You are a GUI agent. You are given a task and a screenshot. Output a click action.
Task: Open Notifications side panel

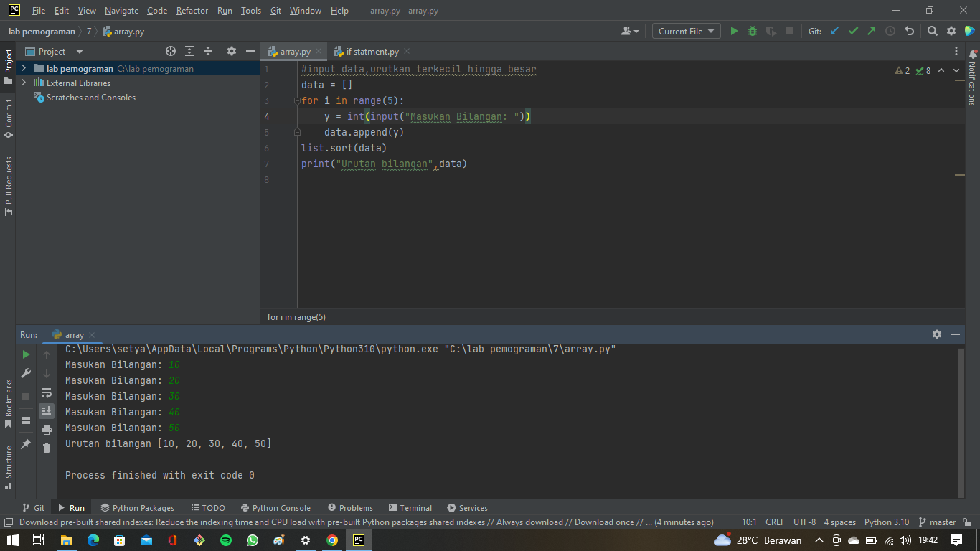pos(972,77)
